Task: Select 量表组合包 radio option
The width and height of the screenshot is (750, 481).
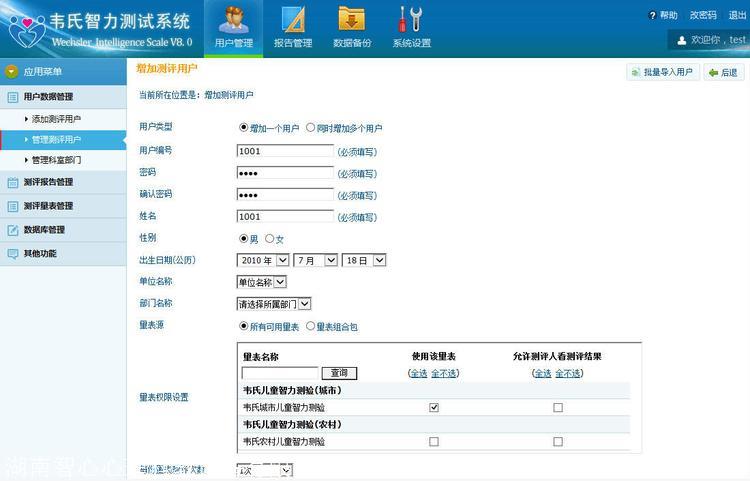Action: [x=310, y=326]
